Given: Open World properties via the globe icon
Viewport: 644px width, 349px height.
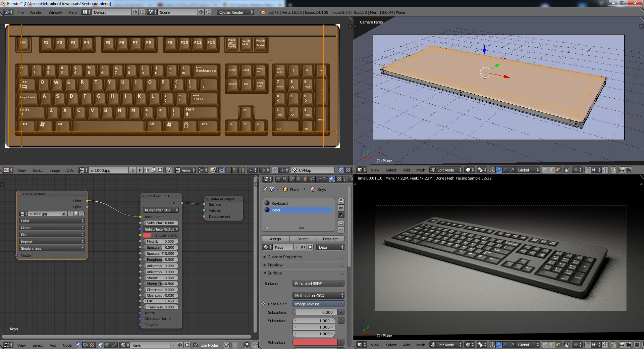Looking at the screenshot, I should point(299,179).
